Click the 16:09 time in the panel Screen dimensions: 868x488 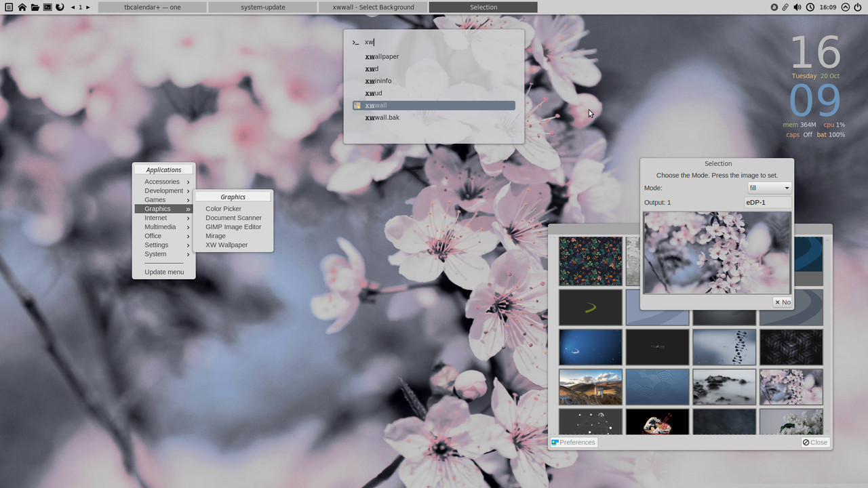(827, 7)
